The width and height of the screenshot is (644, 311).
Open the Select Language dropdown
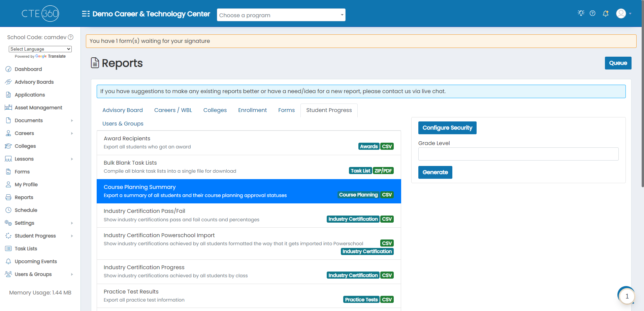tap(40, 49)
